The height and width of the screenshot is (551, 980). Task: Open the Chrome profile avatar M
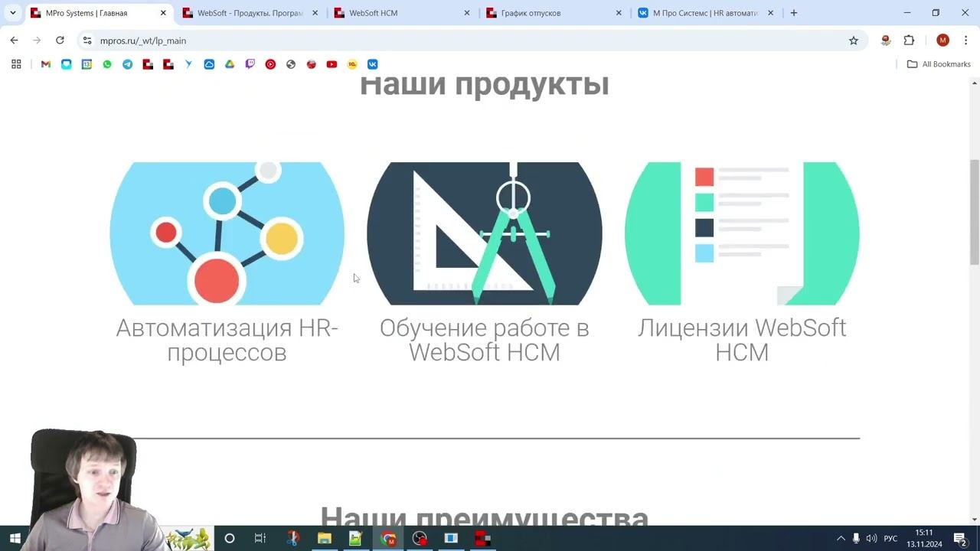click(x=942, y=41)
